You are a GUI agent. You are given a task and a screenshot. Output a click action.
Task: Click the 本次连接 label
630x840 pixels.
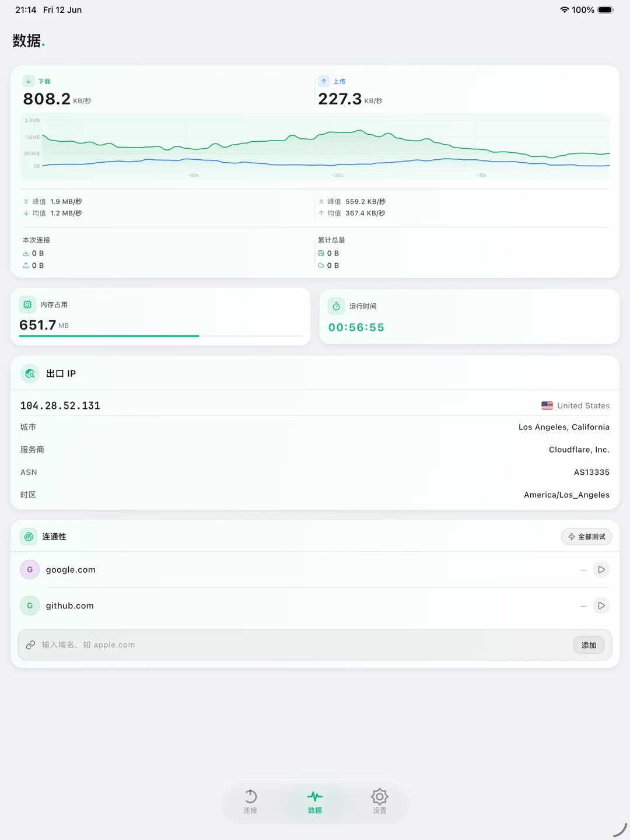[36, 240]
